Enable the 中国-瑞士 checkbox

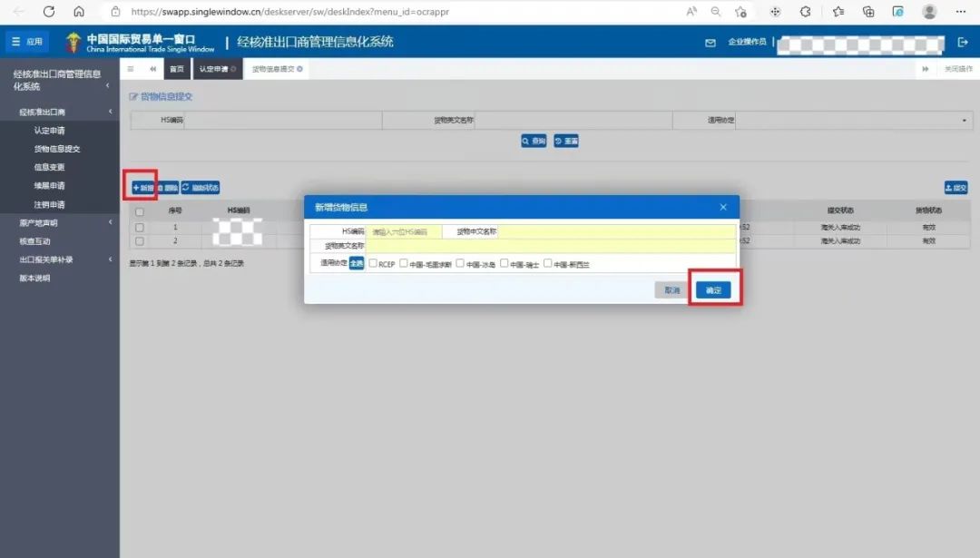coord(504,263)
